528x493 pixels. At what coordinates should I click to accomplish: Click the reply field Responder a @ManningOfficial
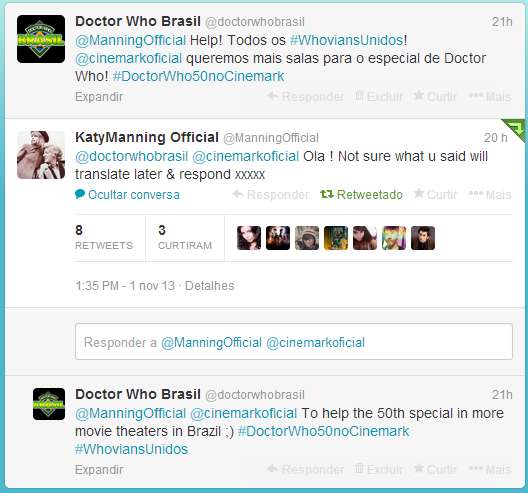coord(294,342)
